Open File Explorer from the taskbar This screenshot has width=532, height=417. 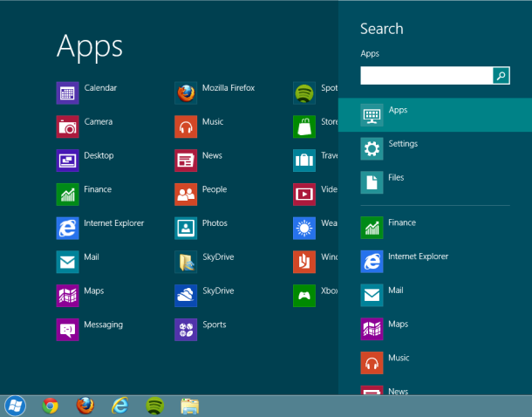190,407
